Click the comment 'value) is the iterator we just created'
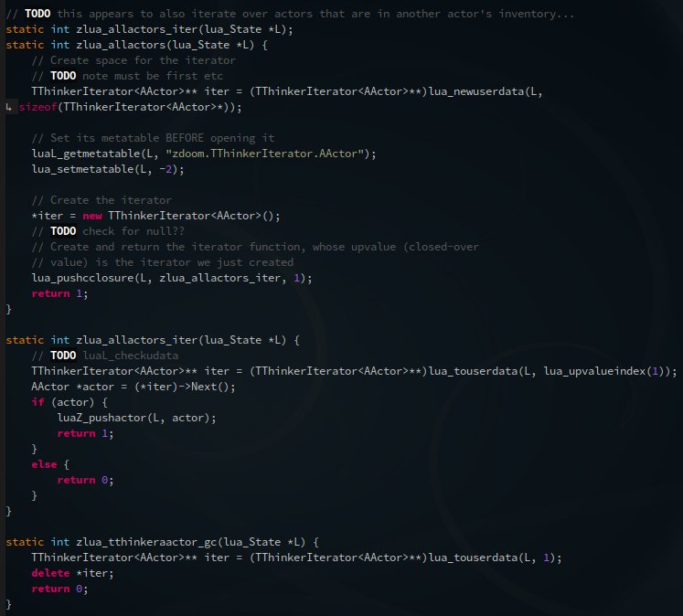This screenshot has height=616, width=683. click(x=163, y=262)
